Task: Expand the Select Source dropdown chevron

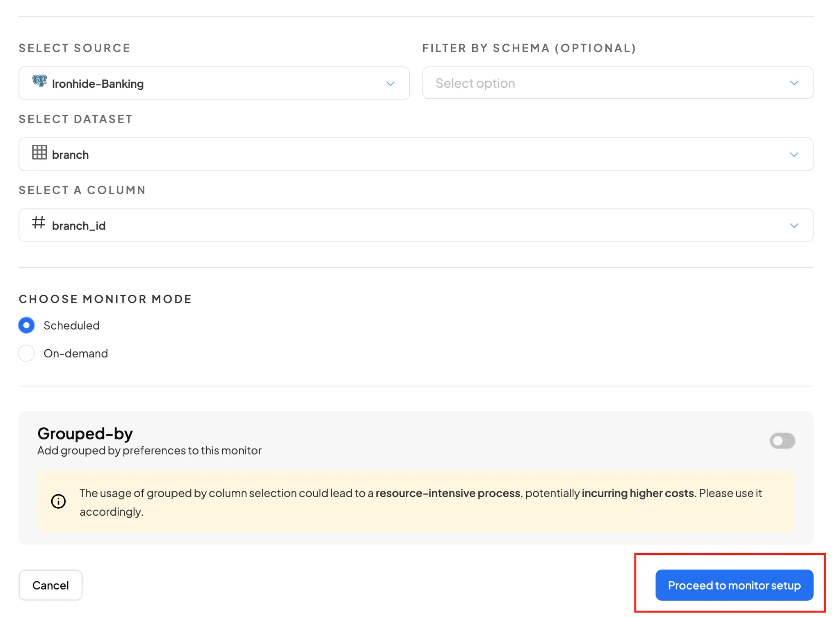Action: tap(390, 84)
